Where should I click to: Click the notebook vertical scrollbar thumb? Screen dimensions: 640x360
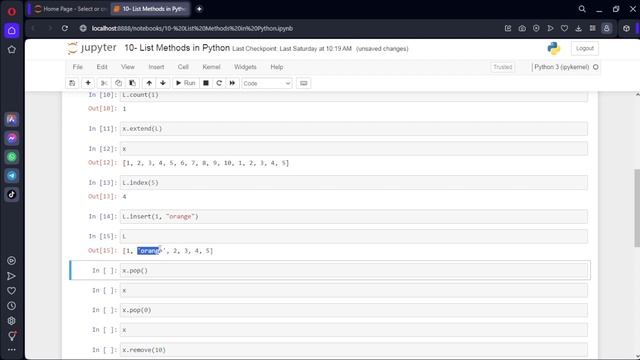point(637,208)
